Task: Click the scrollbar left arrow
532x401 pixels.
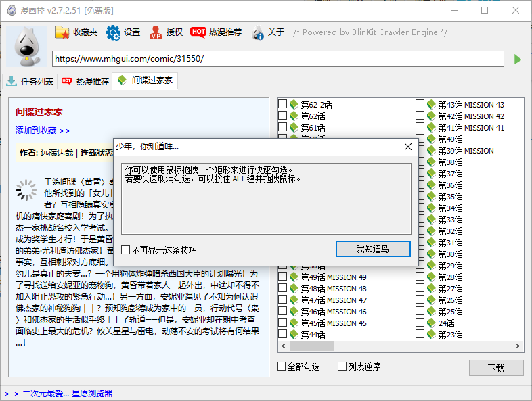Action: click(284, 346)
